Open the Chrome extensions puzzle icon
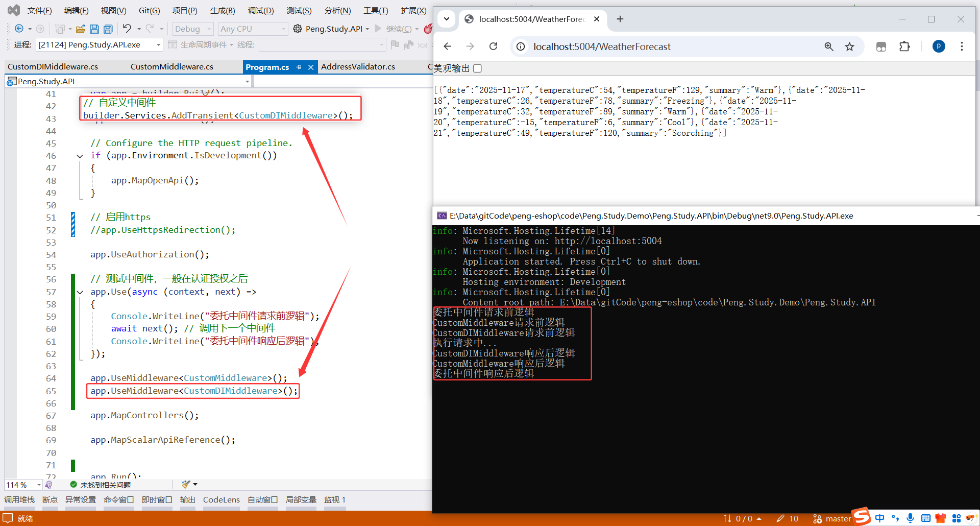Viewport: 980px width, 526px height. (904, 46)
